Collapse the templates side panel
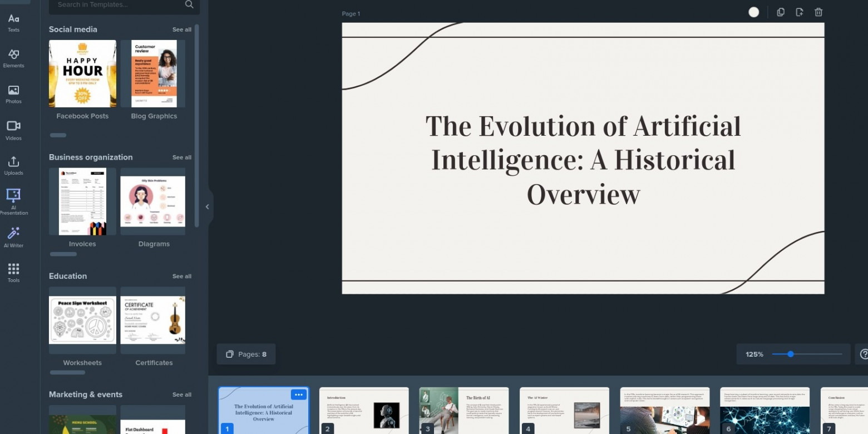The width and height of the screenshot is (868, 434). point(207,207)
